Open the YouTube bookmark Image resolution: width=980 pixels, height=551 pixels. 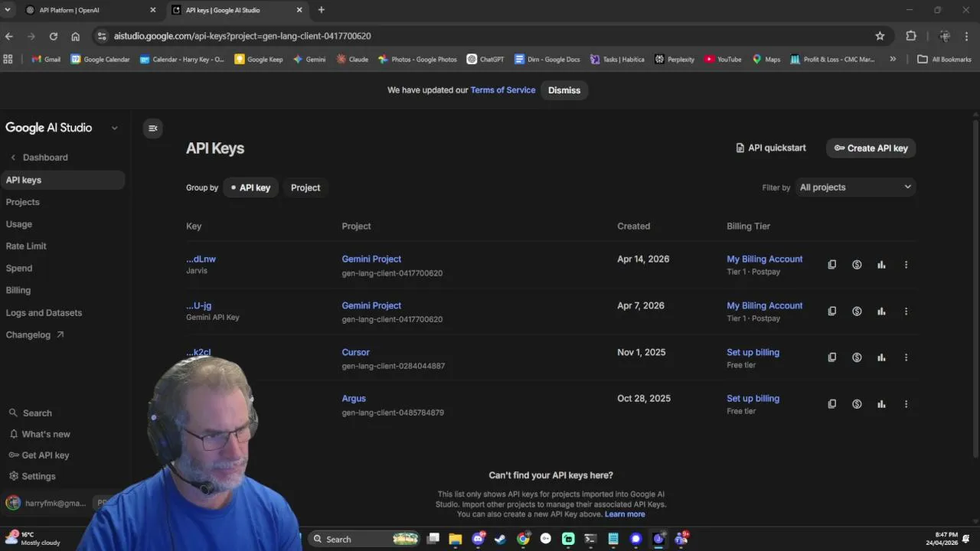tap(723, 59)
